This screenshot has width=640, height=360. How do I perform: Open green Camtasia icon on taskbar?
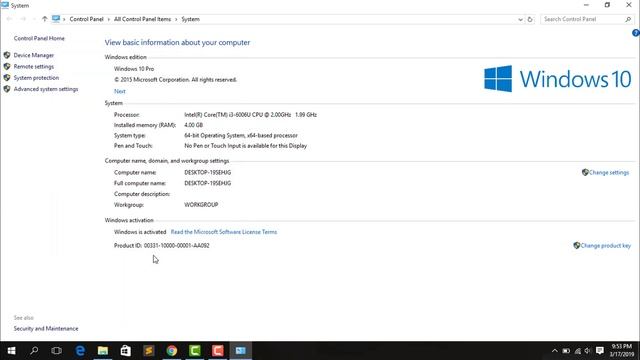(x=195, y=351)
